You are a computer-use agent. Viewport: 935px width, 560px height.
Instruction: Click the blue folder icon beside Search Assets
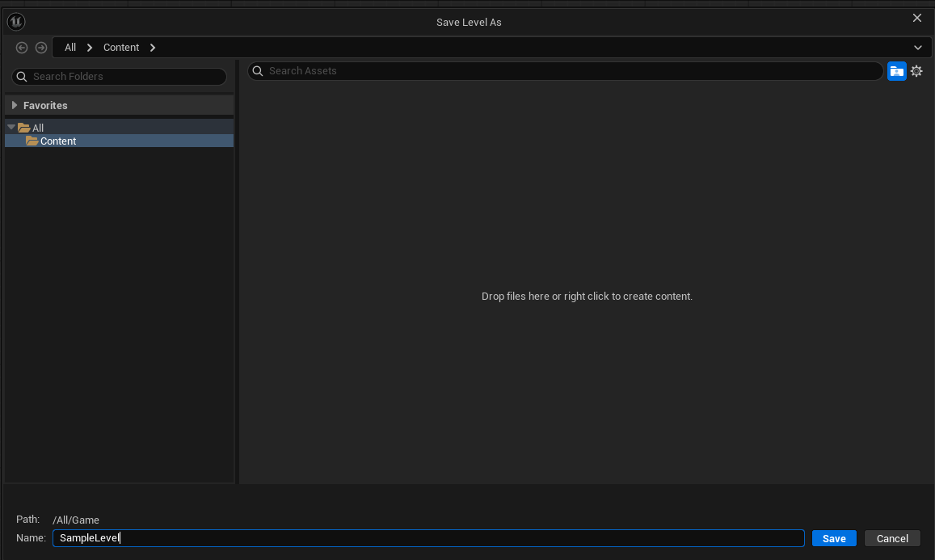[x=896, y=71]
